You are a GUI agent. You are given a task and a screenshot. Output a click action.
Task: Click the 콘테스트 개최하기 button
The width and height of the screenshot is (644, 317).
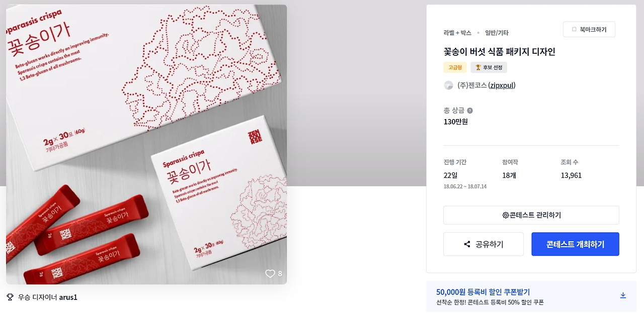(575, 244)
